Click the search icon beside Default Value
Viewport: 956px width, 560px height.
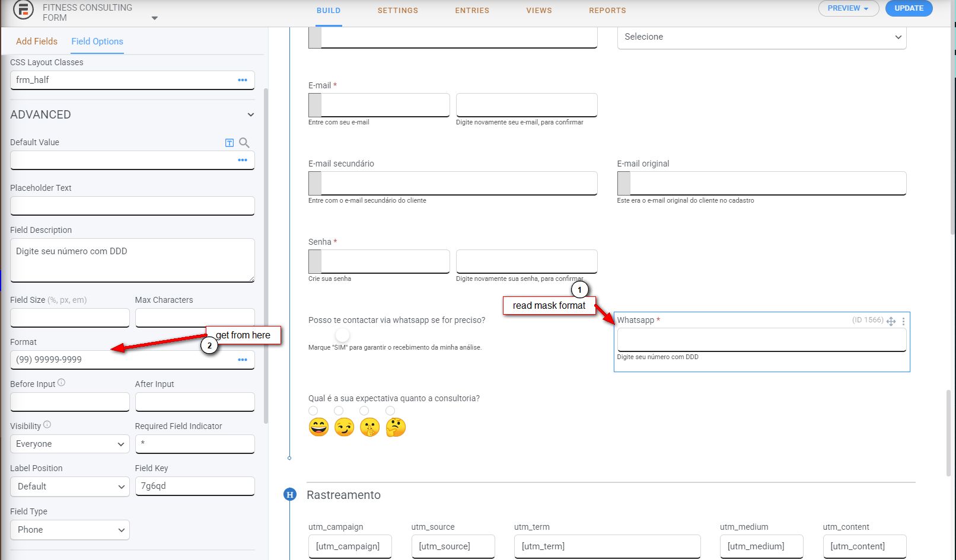tap(244, 143)
